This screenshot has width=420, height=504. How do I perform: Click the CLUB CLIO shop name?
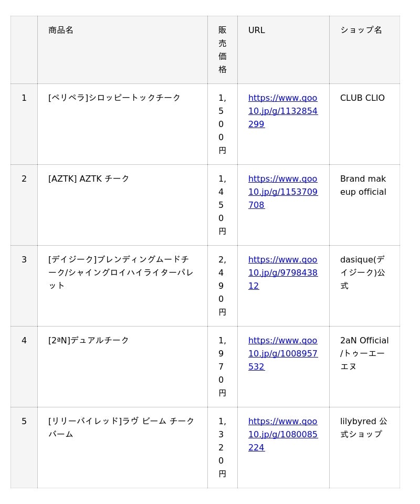(362, 98)
